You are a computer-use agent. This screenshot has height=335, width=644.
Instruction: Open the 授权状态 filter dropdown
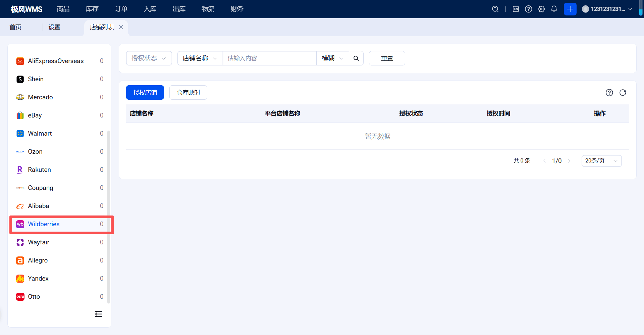click(x=149, y=58)
